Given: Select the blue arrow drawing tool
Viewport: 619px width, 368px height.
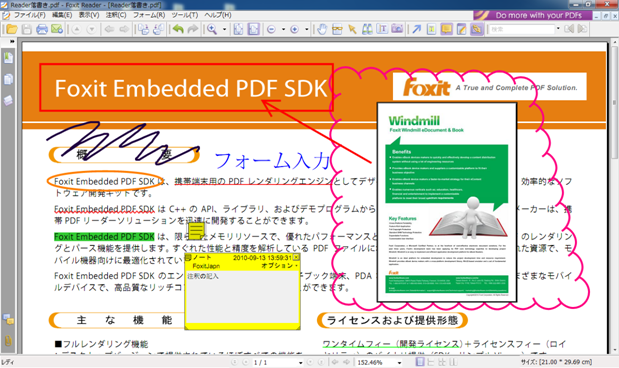Looking at the screenshot, I should click(x=416, y=29).
